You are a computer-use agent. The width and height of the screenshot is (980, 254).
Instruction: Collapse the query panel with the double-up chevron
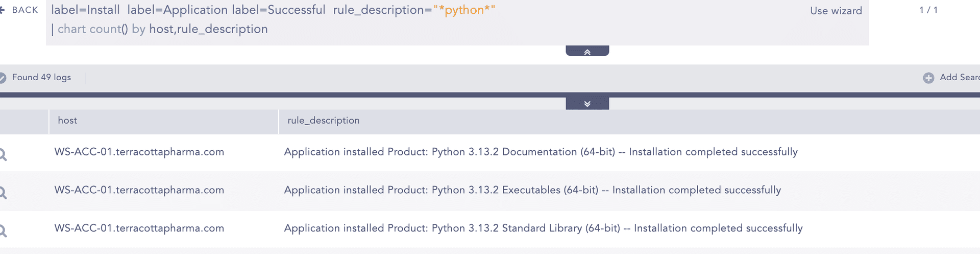coord(587,52)
